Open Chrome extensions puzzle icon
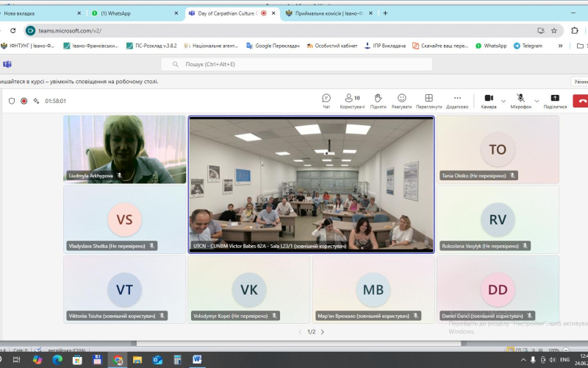Viewport: 588px width, 368px height. 575,31
